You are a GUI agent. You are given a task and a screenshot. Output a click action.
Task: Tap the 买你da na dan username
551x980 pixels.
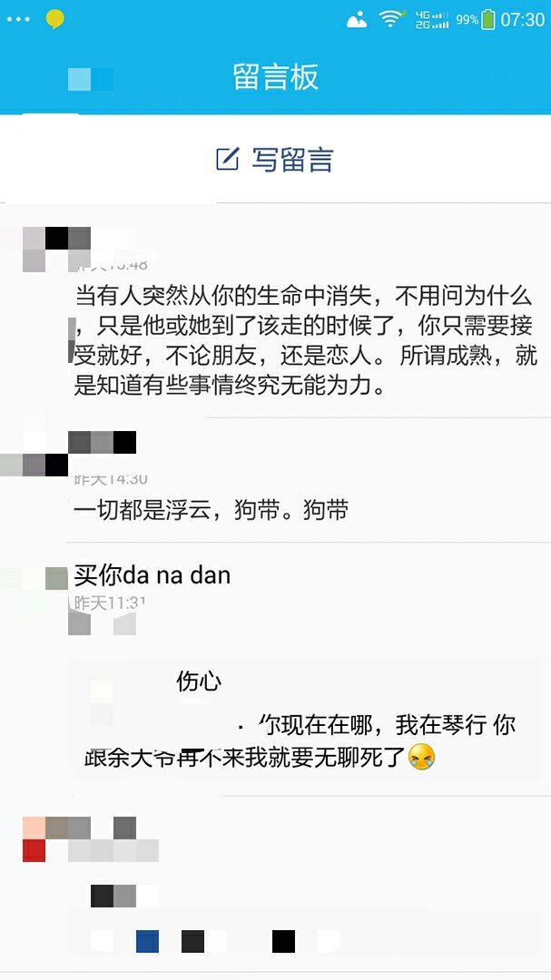click(152, 575)
